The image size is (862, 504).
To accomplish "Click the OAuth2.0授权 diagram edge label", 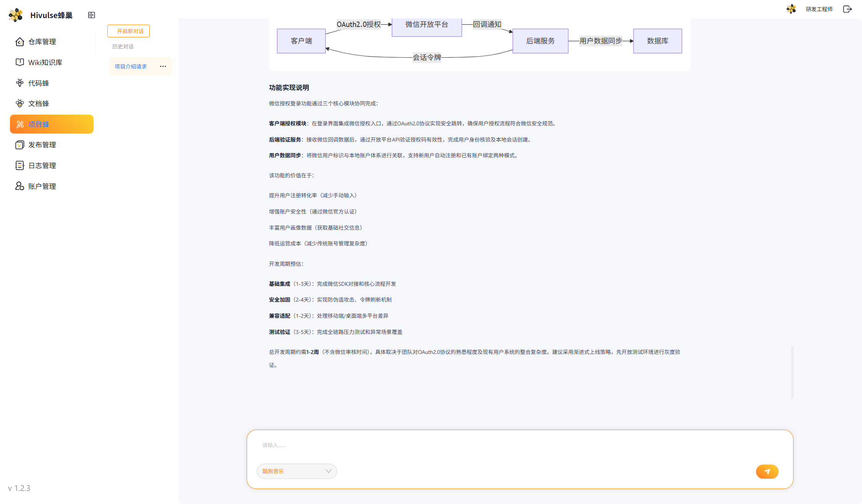I will (359, 25).
